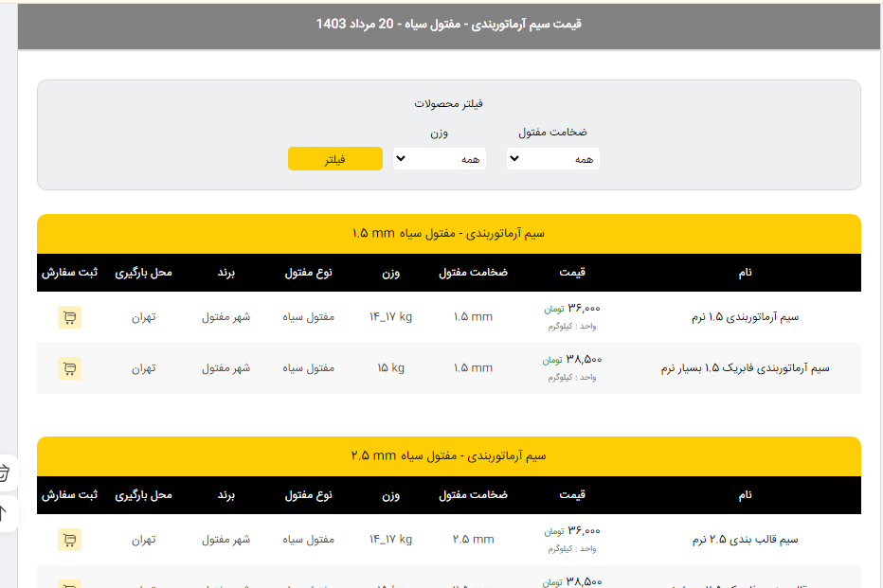The image size is (883, 588).
Task: Click قیمت column header in first table
Action: pyautogui.click(x=572, y=273)
